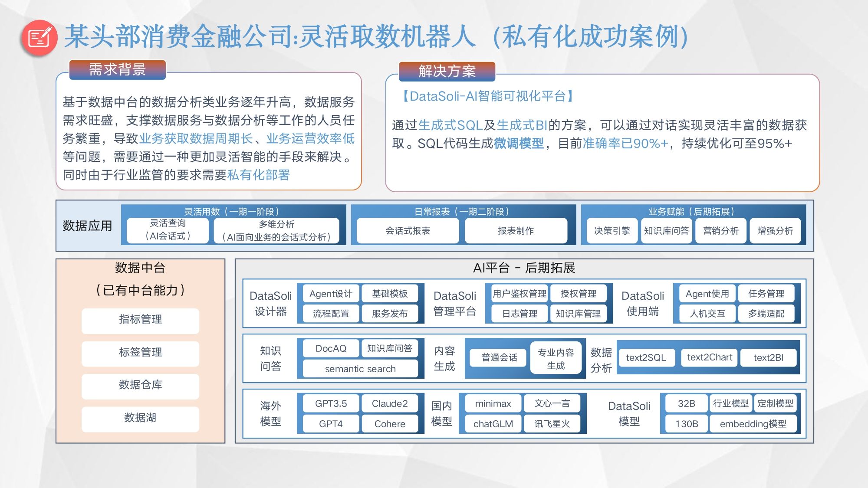This screenshot has width=868, height=488.
Task: Click the Claude2 model box
Action: point(390,404)
